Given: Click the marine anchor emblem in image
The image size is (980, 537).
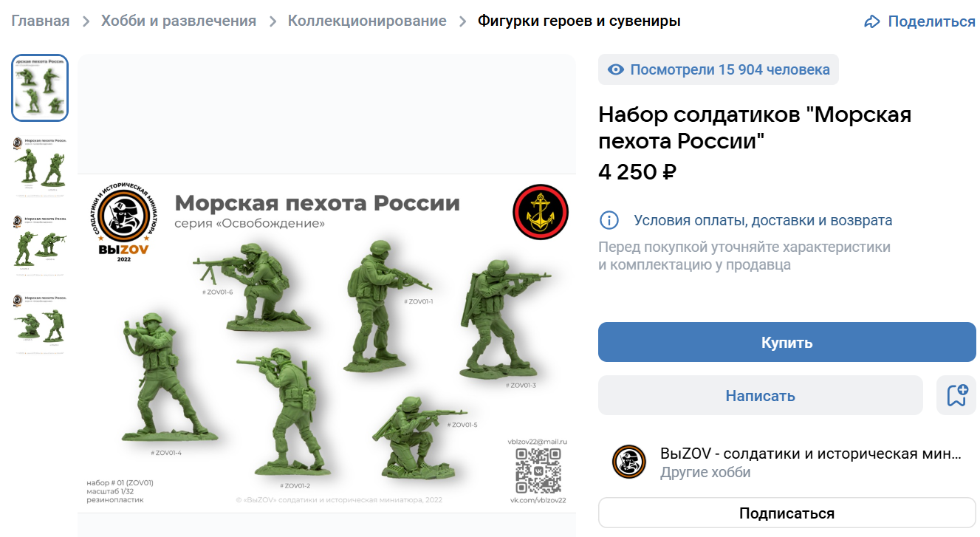Looking at the screenshot, I should coord(541,212).
